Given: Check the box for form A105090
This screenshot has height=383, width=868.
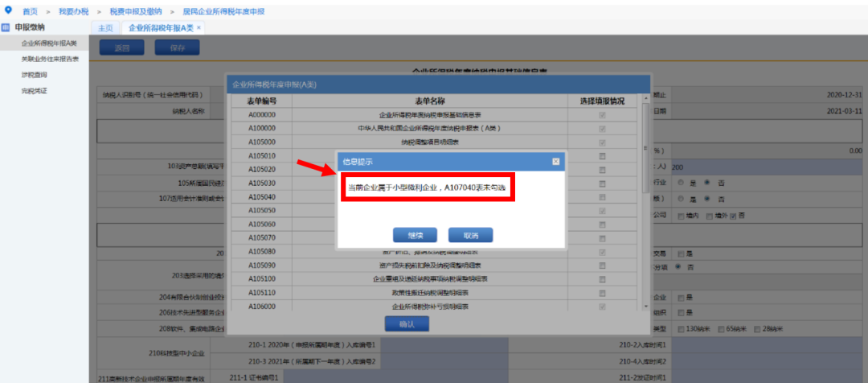Looking at the screenshot, I should (602, 266).
